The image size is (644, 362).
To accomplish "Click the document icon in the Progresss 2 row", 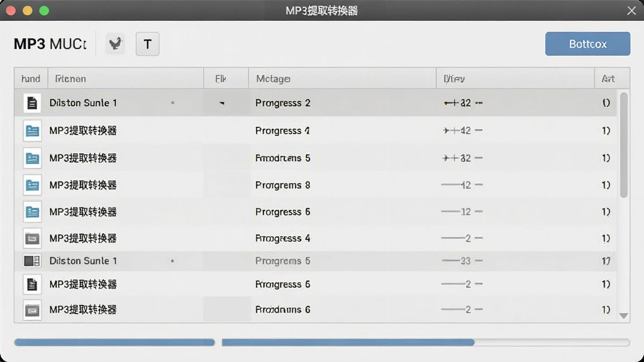I will coord(32,102).
